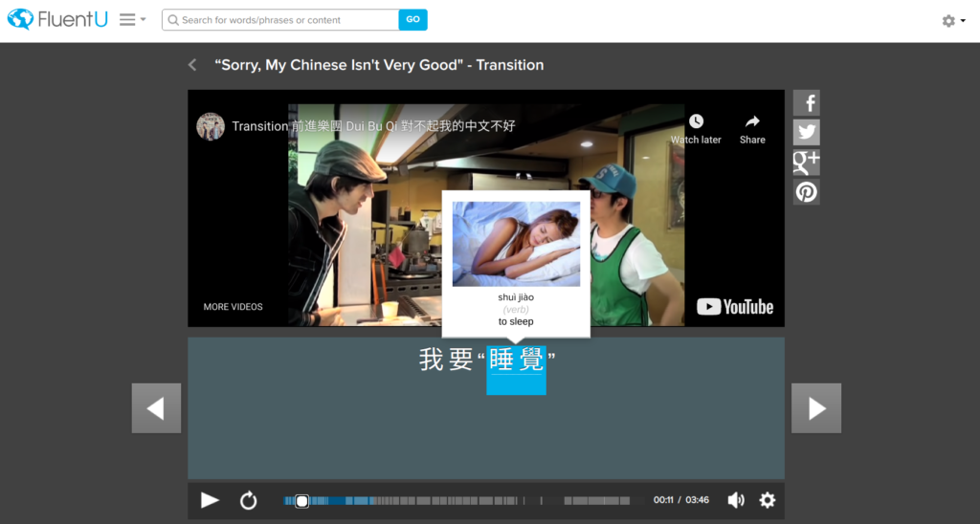Share the video on Twitter
The width and height of the screenshot is (980, 524).
point(806,132)
